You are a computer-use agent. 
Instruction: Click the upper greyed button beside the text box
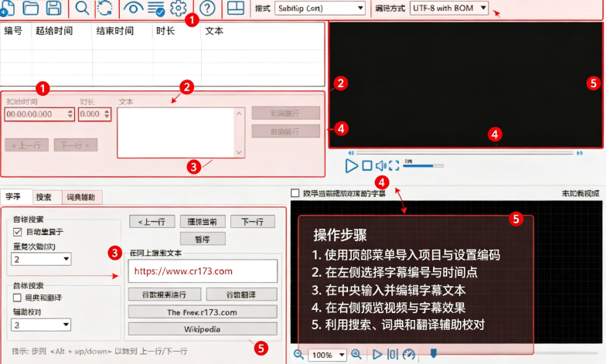[x=285, y=113]
